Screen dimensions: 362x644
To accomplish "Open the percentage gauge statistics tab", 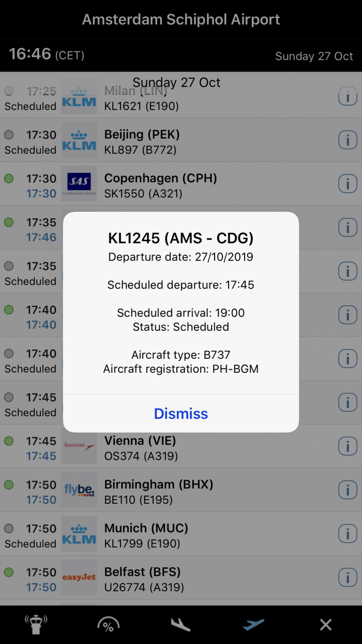I will tap(109, 625).
